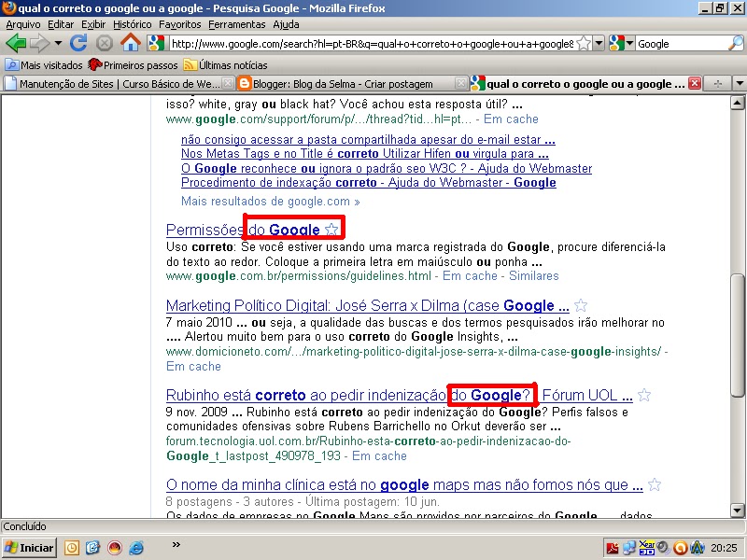The image size is (747, 560).
Task: Open the Ajuda menu
Action: tap(286, 24)
